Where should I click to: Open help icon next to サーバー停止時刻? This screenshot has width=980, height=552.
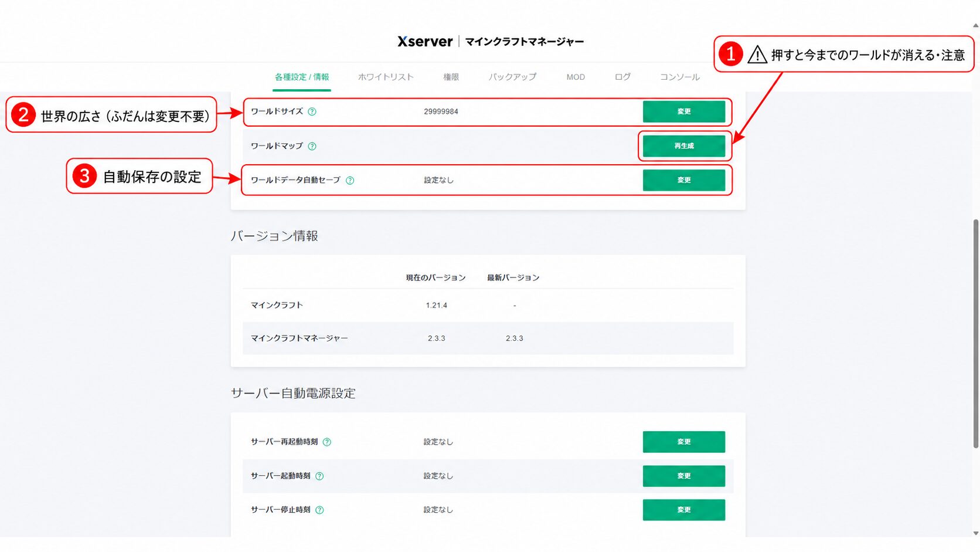[319, 510]
